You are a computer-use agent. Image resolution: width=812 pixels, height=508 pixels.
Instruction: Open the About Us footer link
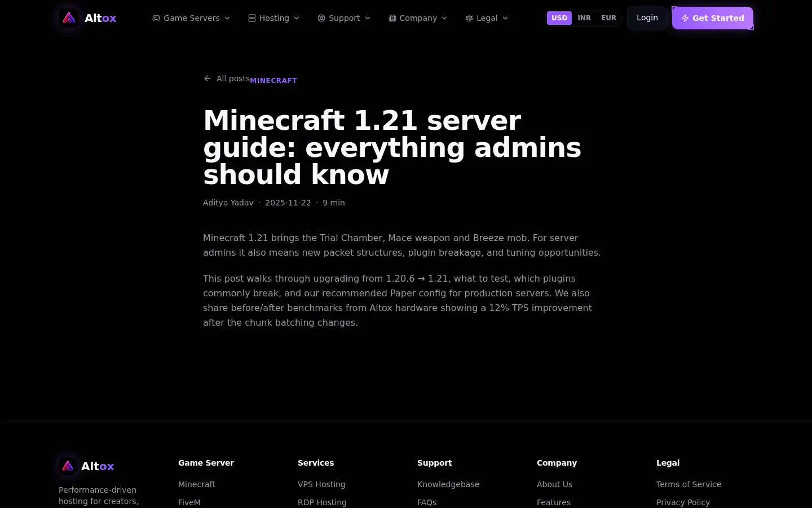554,484
